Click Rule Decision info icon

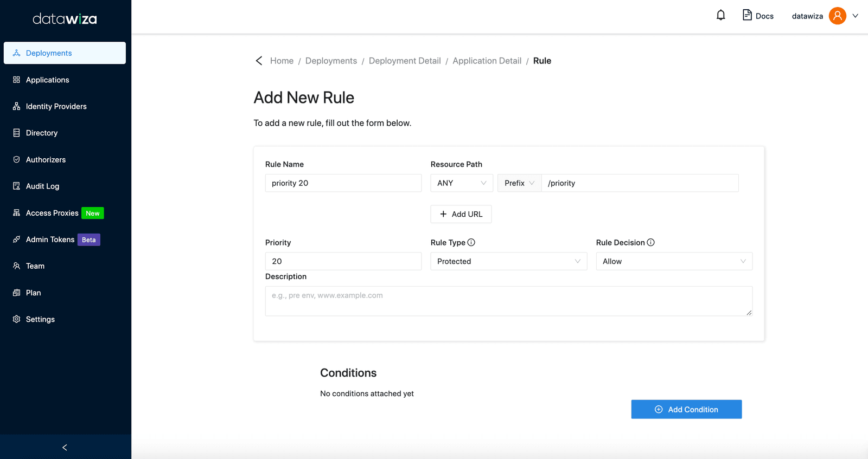pyautogui.click(x=651, y=242)
